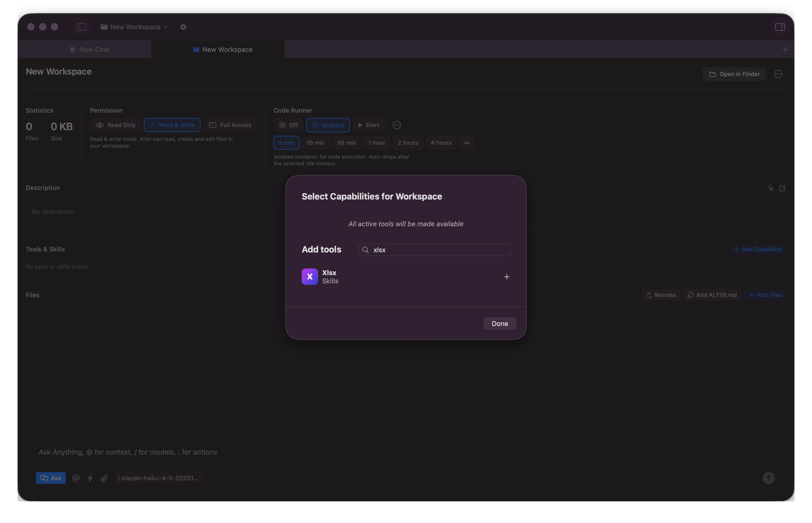Viewport: 812px width, 523px height.
Task: Turn Code Runner Off
Action: (x=288, y=125)
